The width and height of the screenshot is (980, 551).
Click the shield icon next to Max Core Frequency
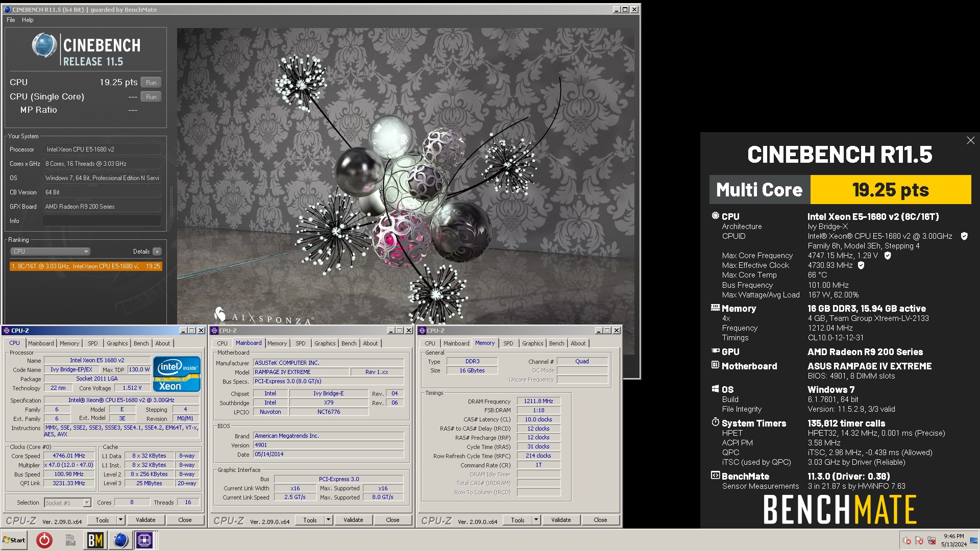pos(888,256)
